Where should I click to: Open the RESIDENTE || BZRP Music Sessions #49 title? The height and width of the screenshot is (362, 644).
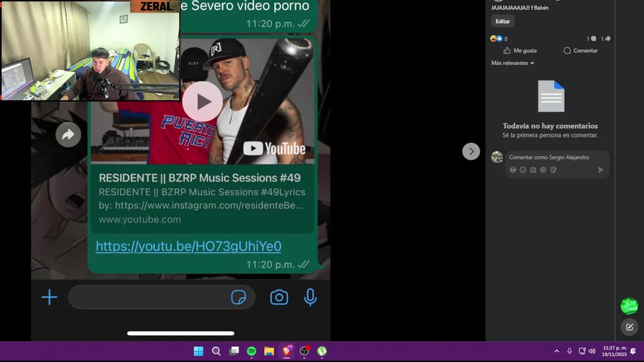[x=200, y=178]
